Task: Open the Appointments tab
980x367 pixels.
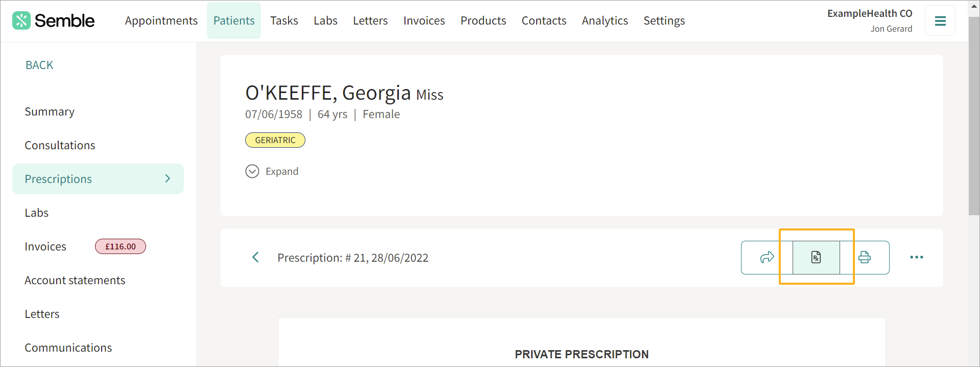Action: (x=161, y=20)
